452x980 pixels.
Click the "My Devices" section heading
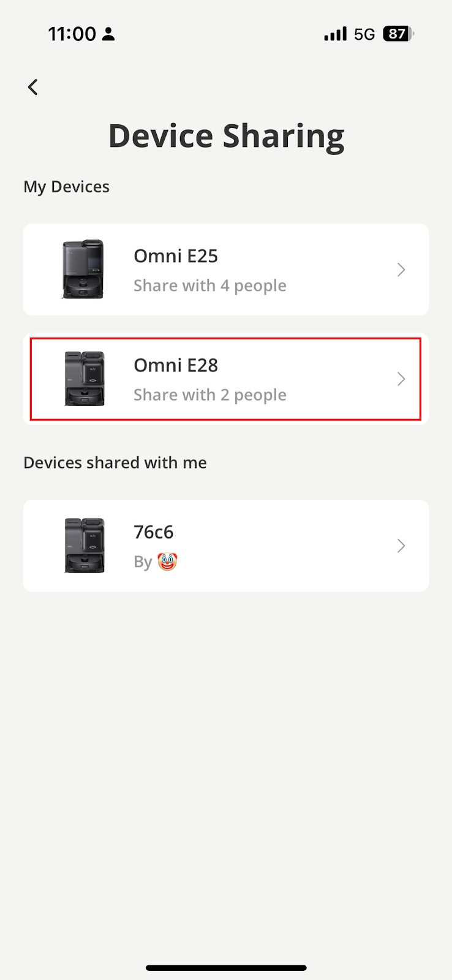[66, 186]
